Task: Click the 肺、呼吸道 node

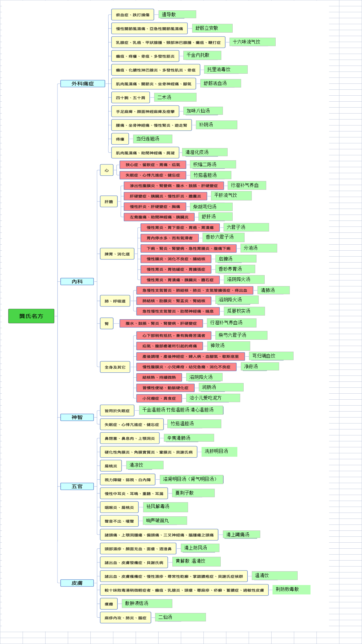Action: pyautogui.click(x=115, y=301)
